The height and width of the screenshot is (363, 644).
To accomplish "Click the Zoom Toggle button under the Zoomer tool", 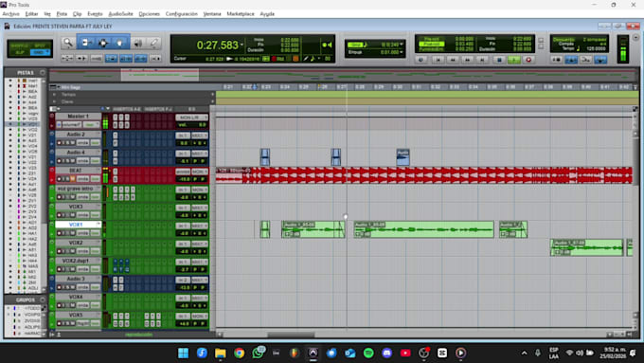I will coord(67,59).
